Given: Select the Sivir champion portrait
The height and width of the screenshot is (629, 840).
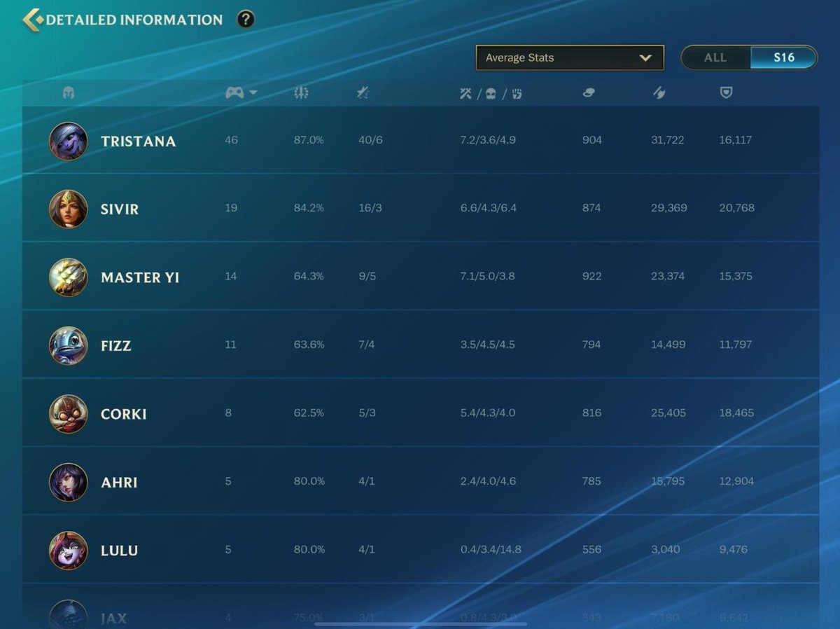Looking at the screenshot, I should point(69,209).
